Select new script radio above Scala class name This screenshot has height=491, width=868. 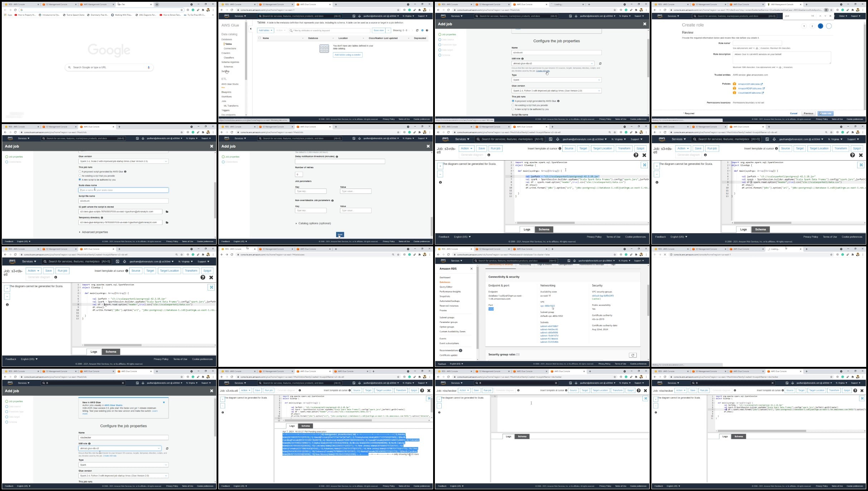click(80, 180)
